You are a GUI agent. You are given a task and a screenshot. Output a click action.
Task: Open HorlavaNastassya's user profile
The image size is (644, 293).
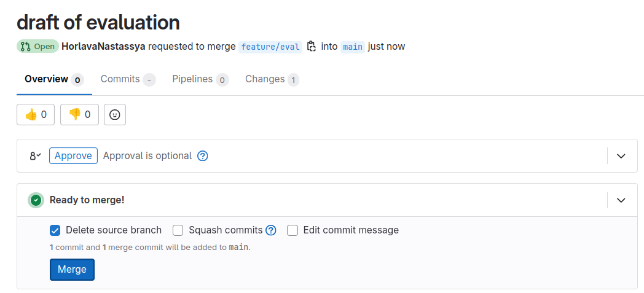104,47
